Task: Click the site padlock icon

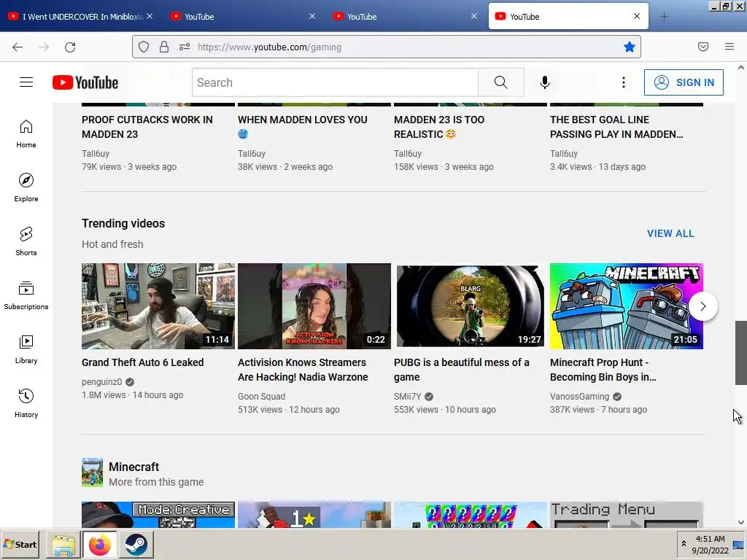Action: coord(164,47)
